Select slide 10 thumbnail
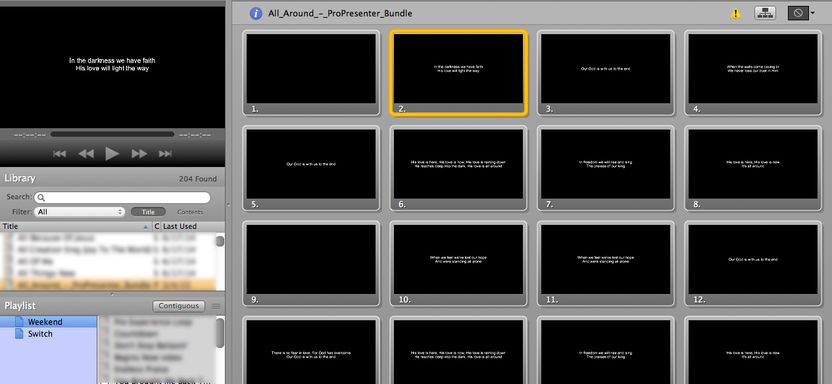The height and width of the screenshot is (384, 832). pos(458,264)
